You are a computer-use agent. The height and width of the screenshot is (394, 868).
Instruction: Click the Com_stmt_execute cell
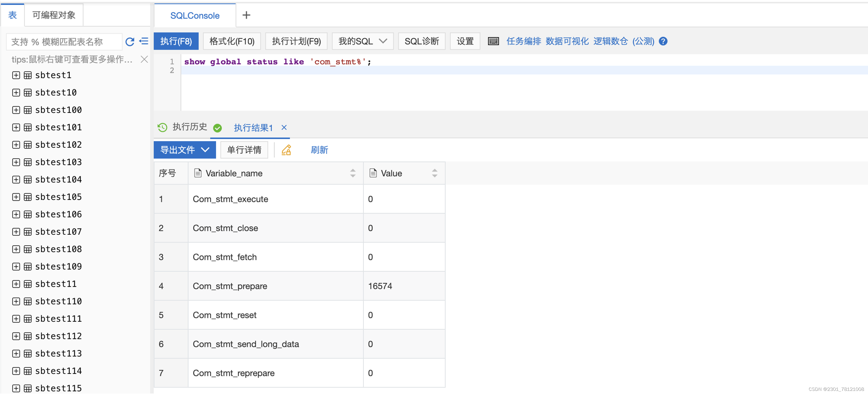pyautogui.click(x=276, y=199)
